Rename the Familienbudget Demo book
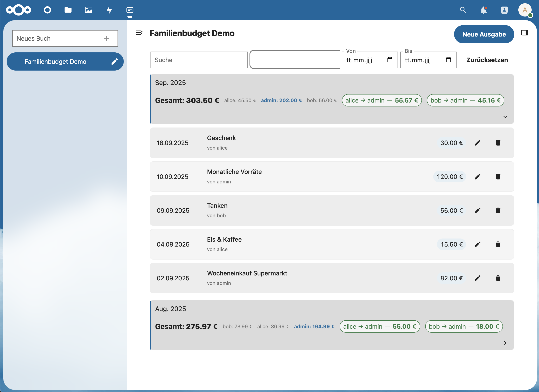This screenshot has width=539, height=392. click(x=115, y=61)
